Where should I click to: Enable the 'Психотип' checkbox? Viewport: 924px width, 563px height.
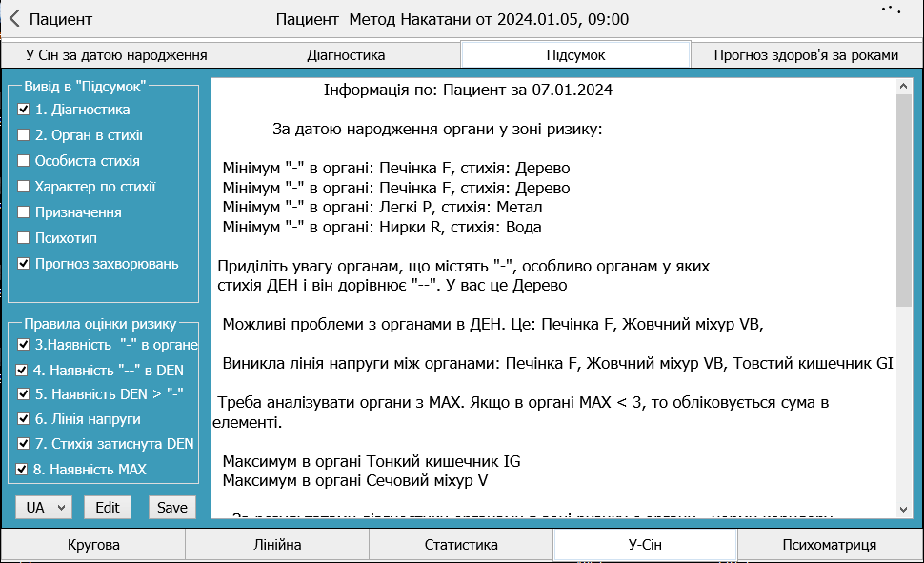[24, 238]
